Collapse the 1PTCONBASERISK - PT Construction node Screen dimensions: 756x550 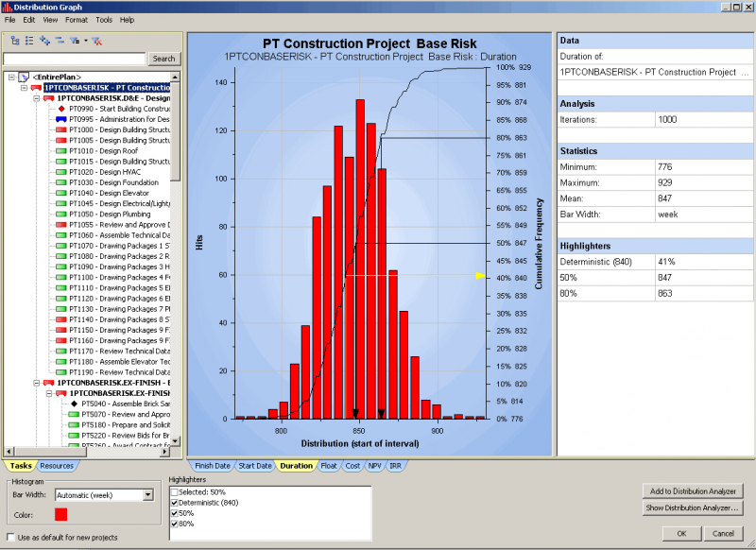[25, 88]
